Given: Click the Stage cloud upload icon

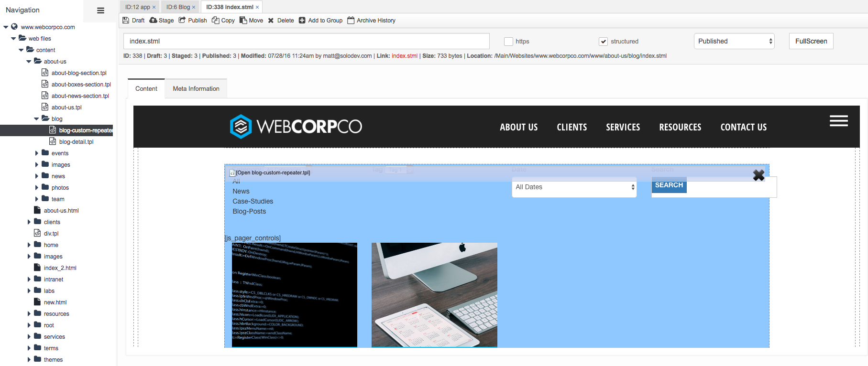Looking at the screenshot, I should pyautogui.click(x=153, y=20).
